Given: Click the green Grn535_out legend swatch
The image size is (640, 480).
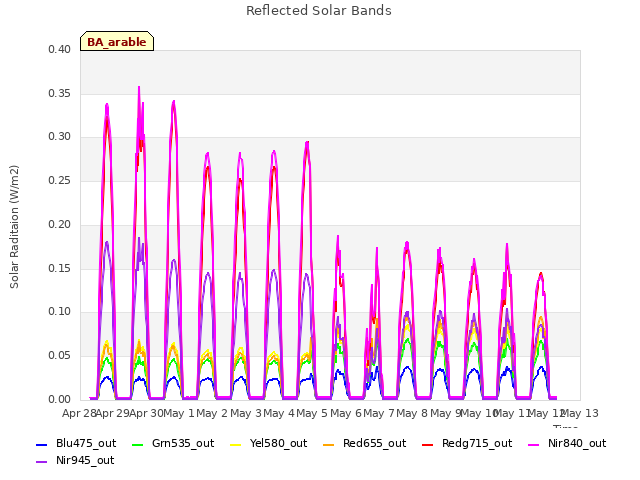Looking at the screenshot, I should click(138, 444).
